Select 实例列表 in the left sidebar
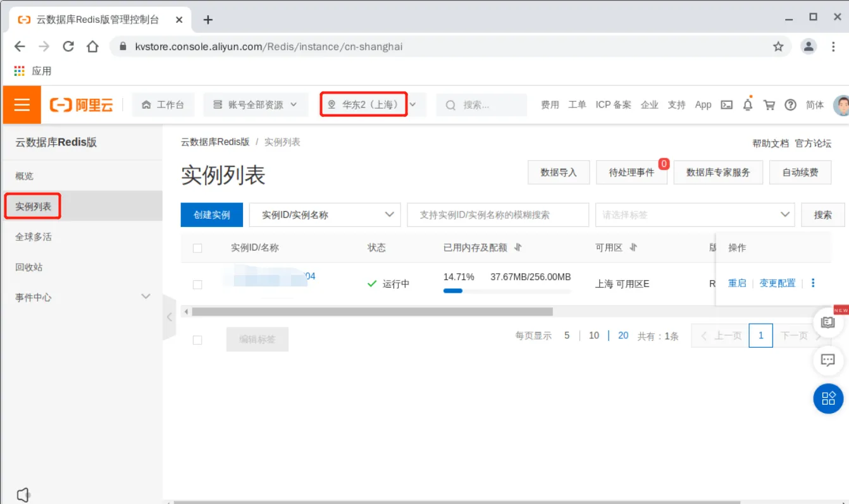Image resolution: width=849 pixels, height=504 pixels. [82, 206]
